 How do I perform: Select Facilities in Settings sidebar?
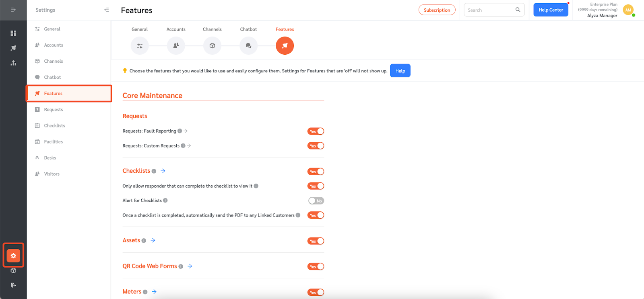point(69,141)
